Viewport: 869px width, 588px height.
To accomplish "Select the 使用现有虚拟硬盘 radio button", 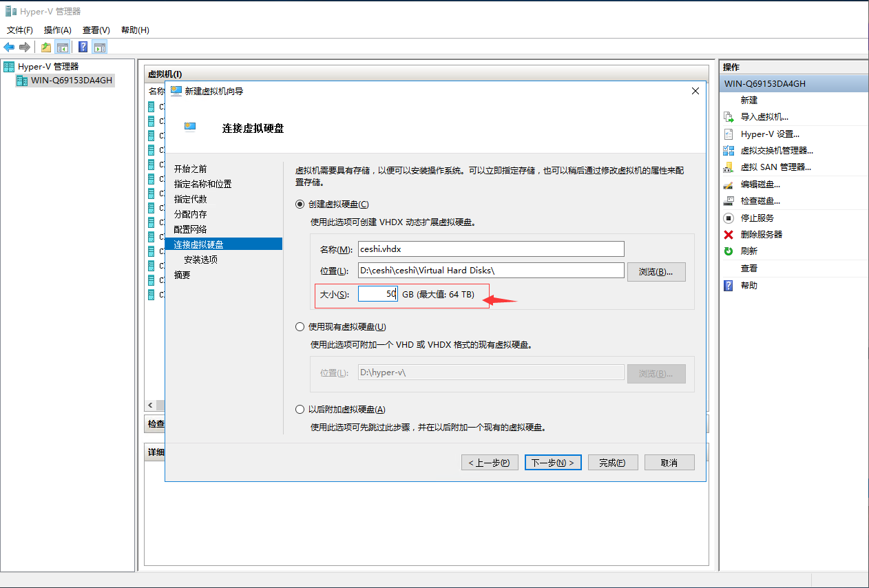I will click(300, 326).
